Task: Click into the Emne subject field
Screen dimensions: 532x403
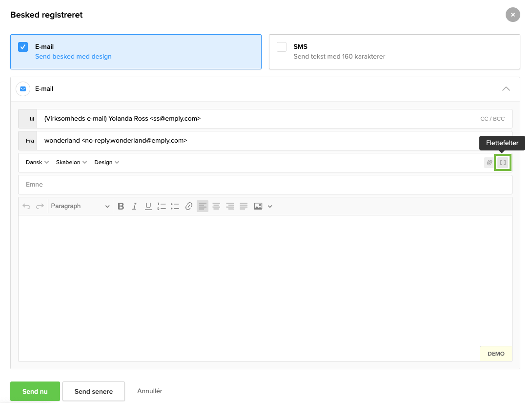Action: pos(265,185)
